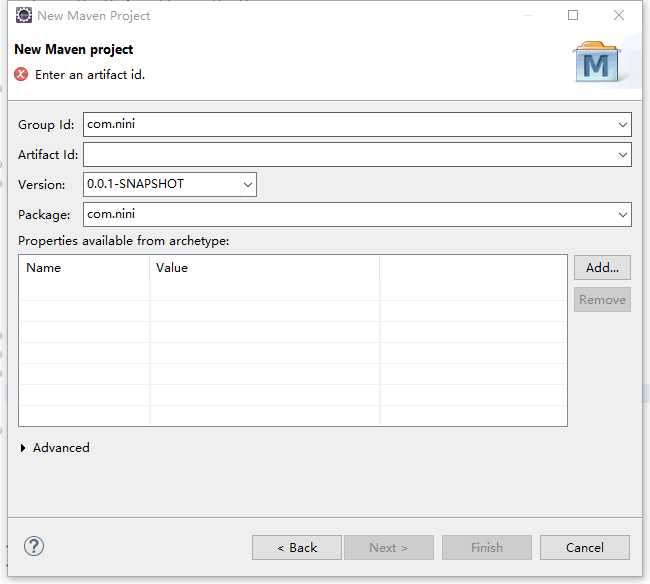Image resolution: width=650 pixels, height=584 pixels.
Task: Click the Finish button
Action: [487, 548]
